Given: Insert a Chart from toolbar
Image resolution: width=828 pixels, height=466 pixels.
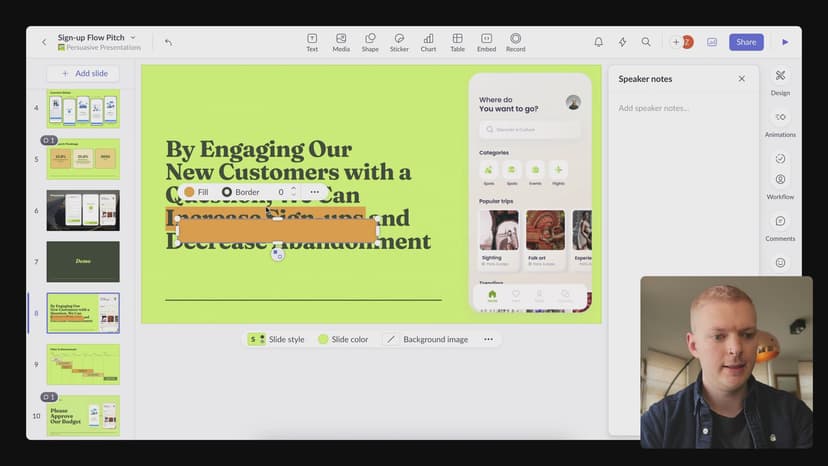Looking at the screenshot, I should tap(428, 42).
